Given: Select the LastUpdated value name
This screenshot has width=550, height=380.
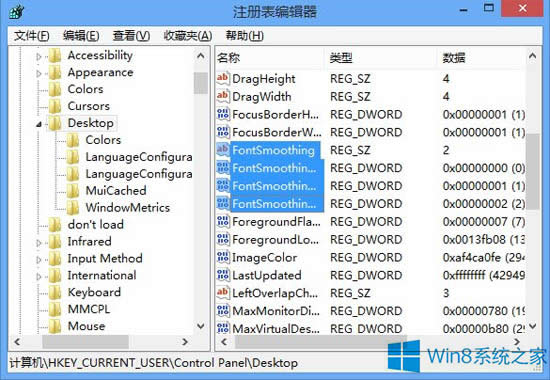Looking at the screenshot, I should 267,275.
